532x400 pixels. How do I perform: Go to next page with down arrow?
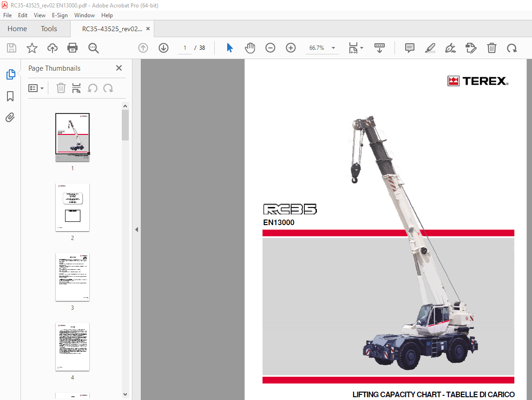click(x=164, y=48)
